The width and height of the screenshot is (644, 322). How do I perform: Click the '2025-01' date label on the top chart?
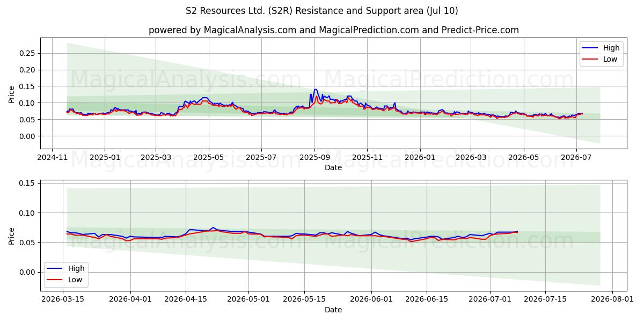(x=104, y=158)
